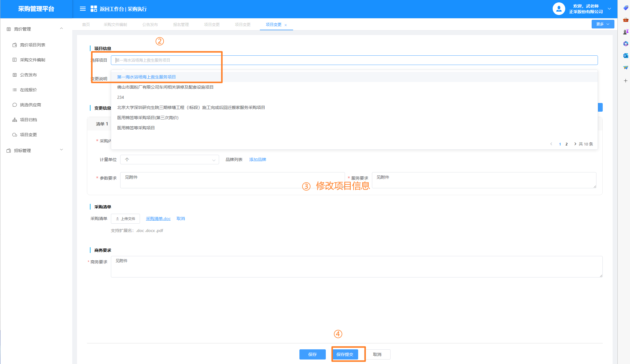This screenshot has height=364, width=630.
Task: Click the hamburger menu icon
Action: 83,9
